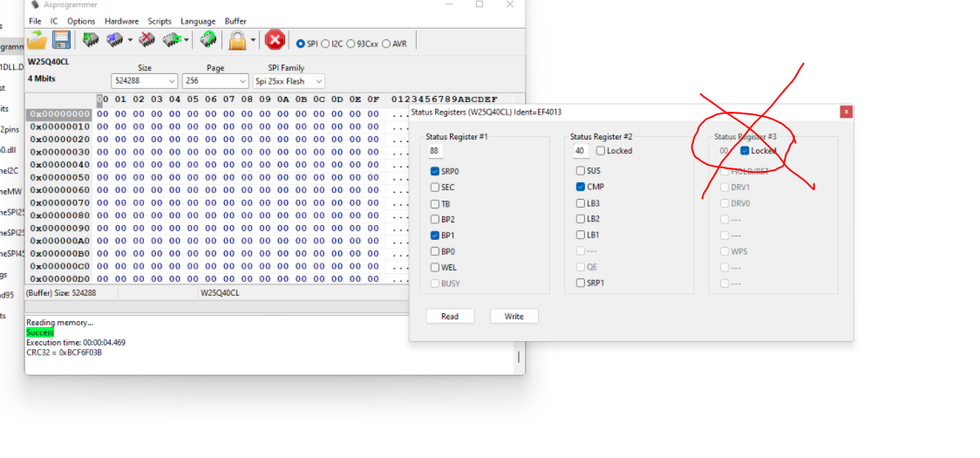Toggle the LB1 checkbox
The height and width of the screenshot is (458, 980).
click(581, 235)
